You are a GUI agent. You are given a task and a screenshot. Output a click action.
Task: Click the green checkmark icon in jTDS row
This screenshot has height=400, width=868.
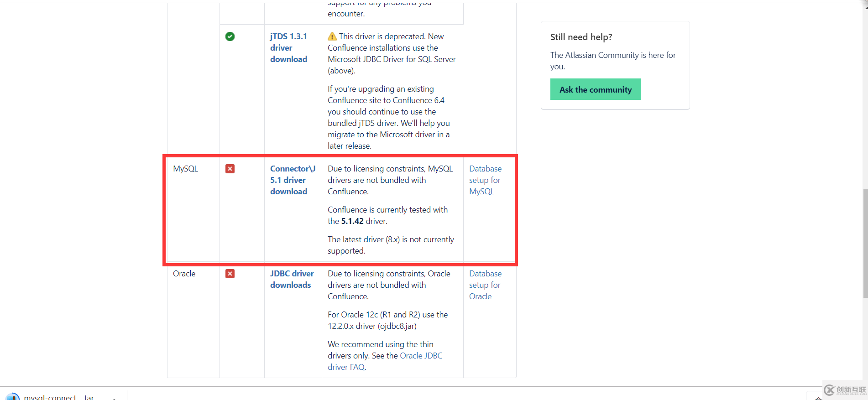tap(230, 36)
